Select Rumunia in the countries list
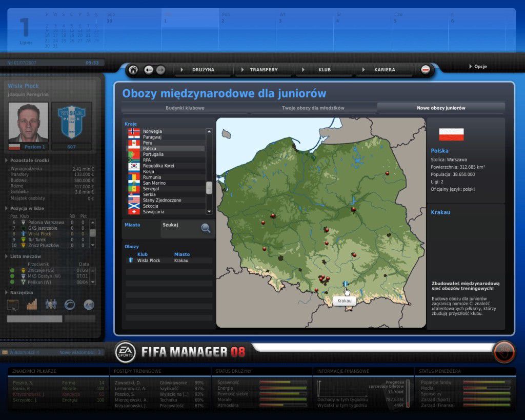The height and width of the screenshot is (420, 525). tap(166, 177)
